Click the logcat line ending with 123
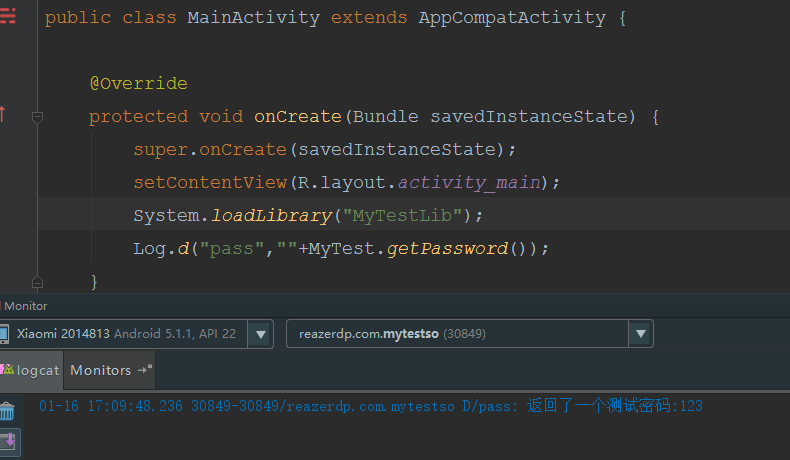 371,406
